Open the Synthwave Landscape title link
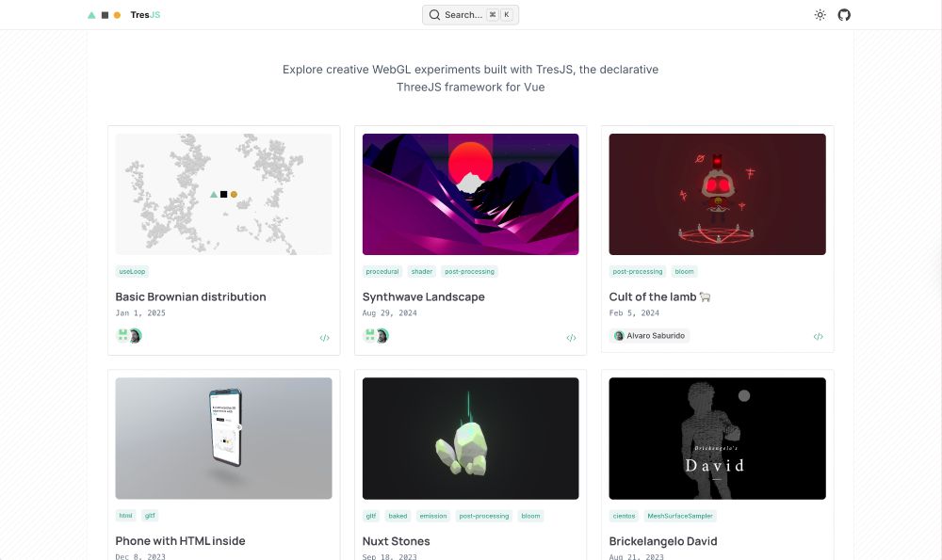 click(x=424, y=296)
